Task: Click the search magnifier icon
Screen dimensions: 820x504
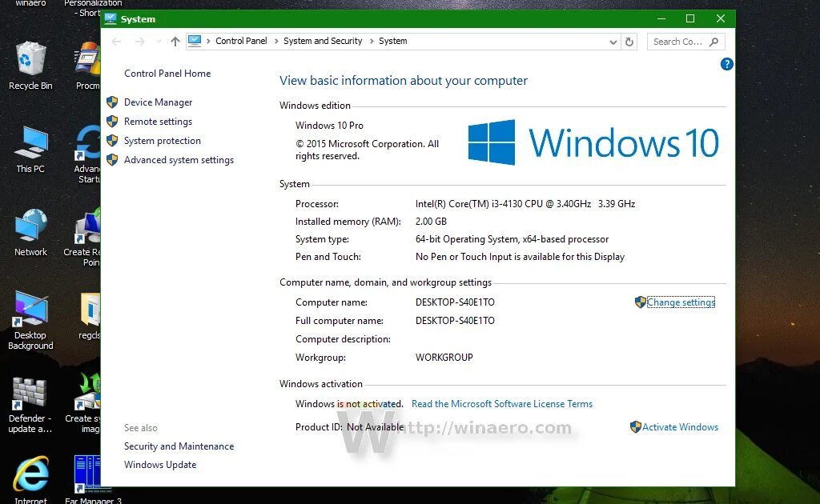Action: tap(713, 42)
